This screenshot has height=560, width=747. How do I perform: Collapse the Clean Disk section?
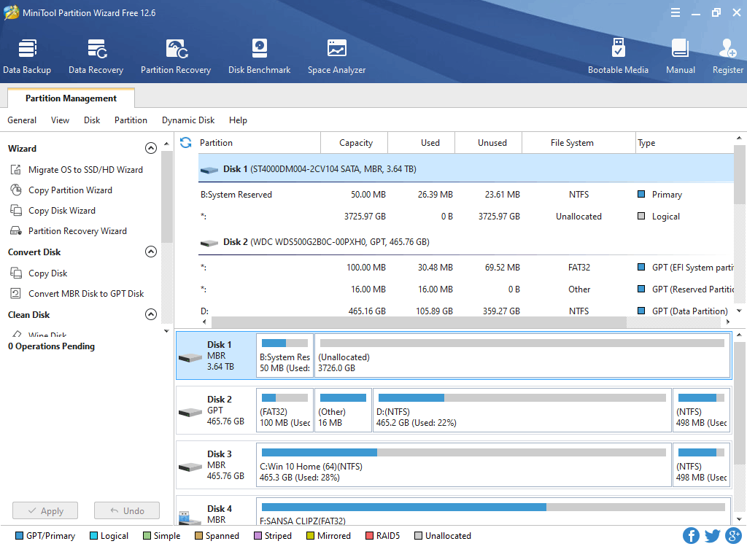pos(151,315)
